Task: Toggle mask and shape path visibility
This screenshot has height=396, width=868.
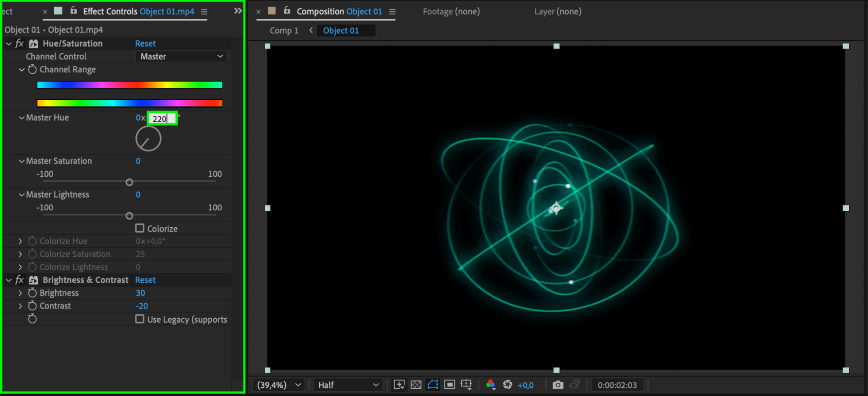Action: click(x=432, y=385)
